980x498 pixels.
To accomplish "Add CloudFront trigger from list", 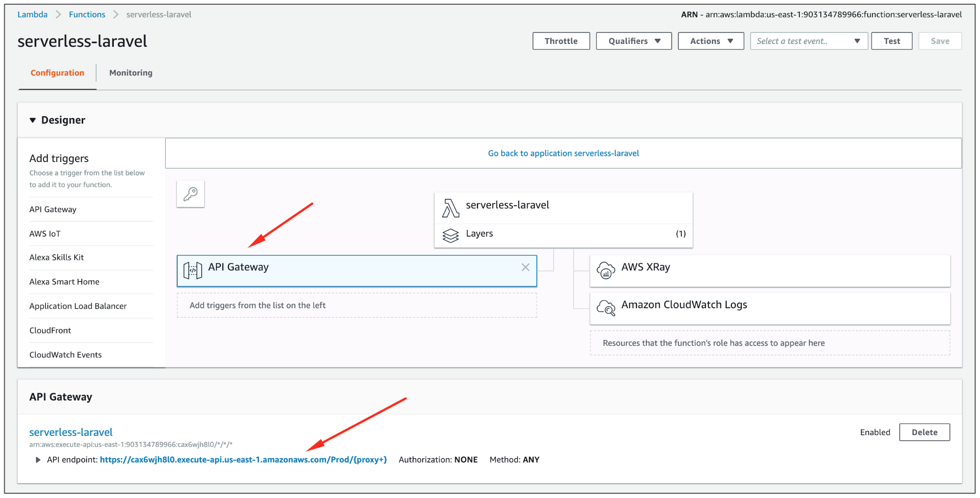I will point(50,330).
